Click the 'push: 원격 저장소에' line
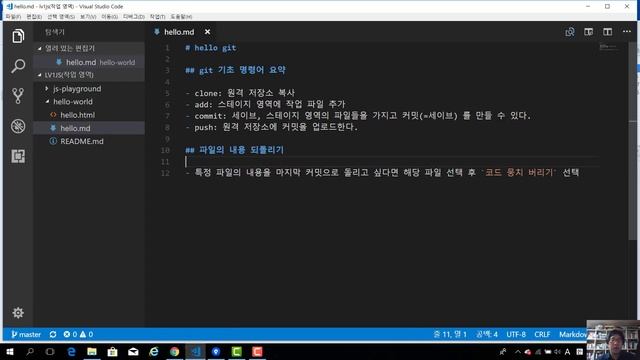Viewport: 640px width, 360px height. coord(271,127)
